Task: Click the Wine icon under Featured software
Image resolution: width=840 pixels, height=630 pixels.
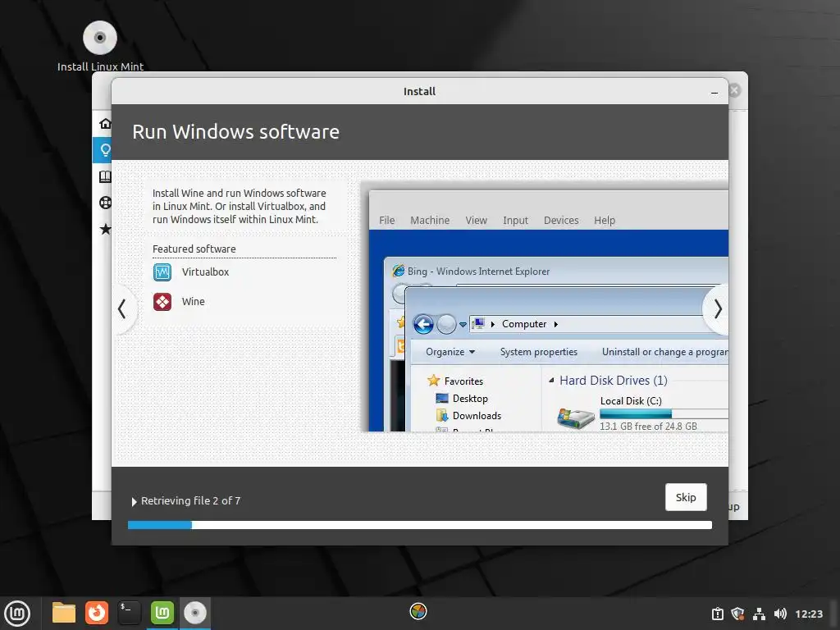Action: click(x=162, y=302)
